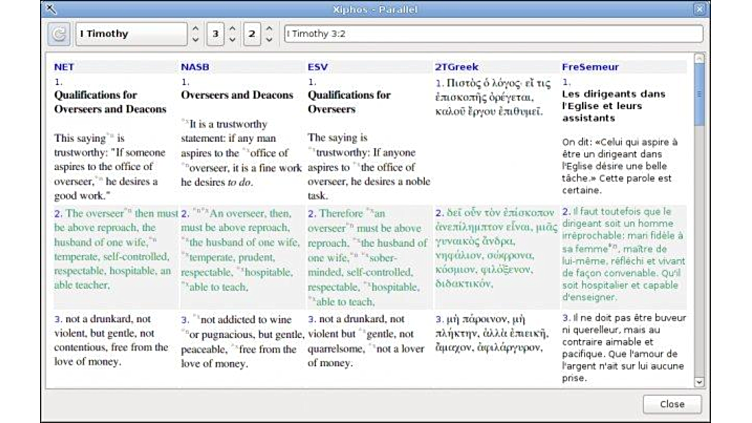Click the stepper arrows beside the book selector
This screenshot has width=752, height=423.
click(x=195, y=34)
